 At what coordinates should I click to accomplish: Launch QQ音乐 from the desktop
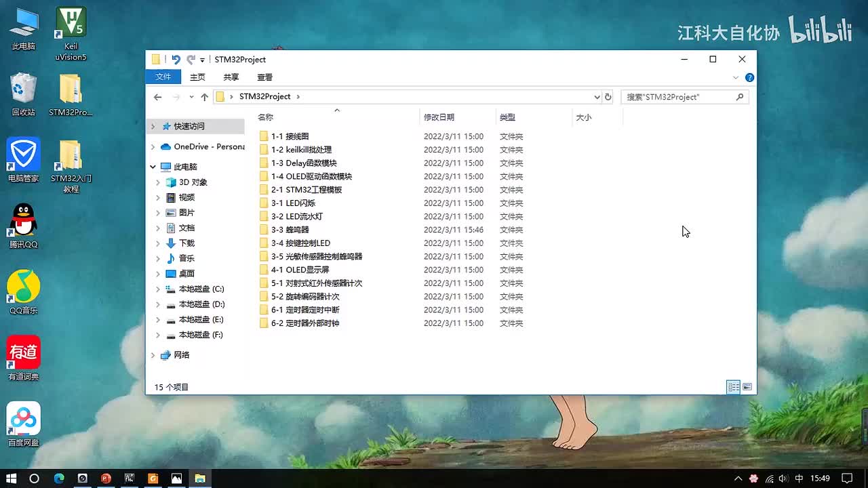point(24,293)
